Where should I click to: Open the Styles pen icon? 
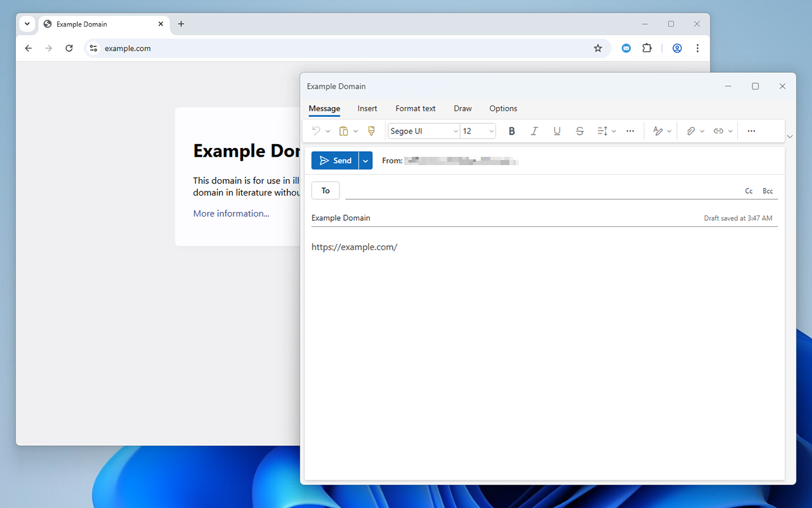[x=658, y=131]
